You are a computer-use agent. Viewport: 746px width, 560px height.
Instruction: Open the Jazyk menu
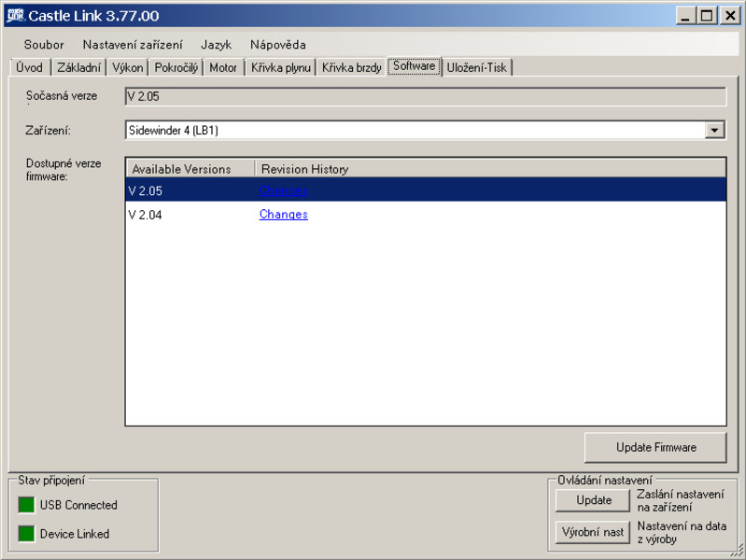click(x=216, y=45)
